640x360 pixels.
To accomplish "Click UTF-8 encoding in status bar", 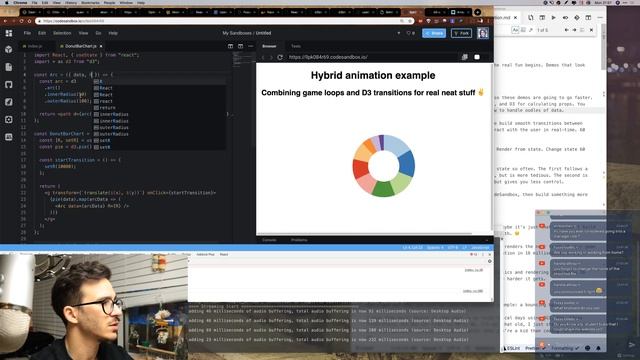I will tap(453, 247).
